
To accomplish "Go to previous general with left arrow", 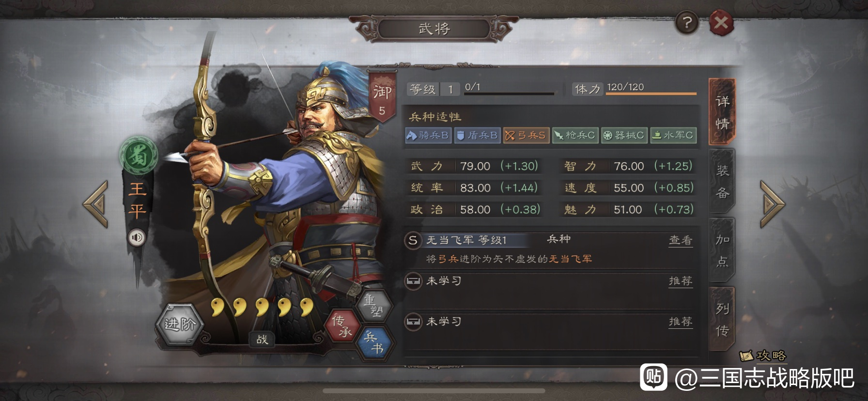I will point(95,204).
